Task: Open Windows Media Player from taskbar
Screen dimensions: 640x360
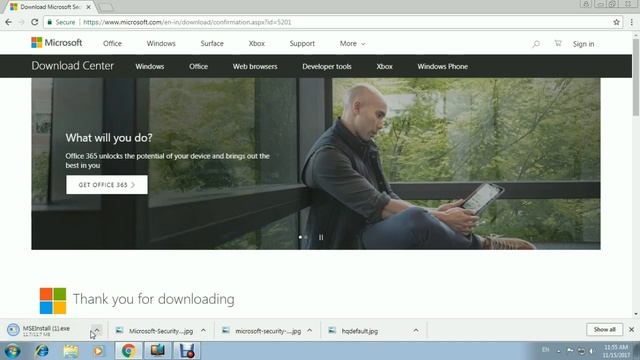Action: 98,351
